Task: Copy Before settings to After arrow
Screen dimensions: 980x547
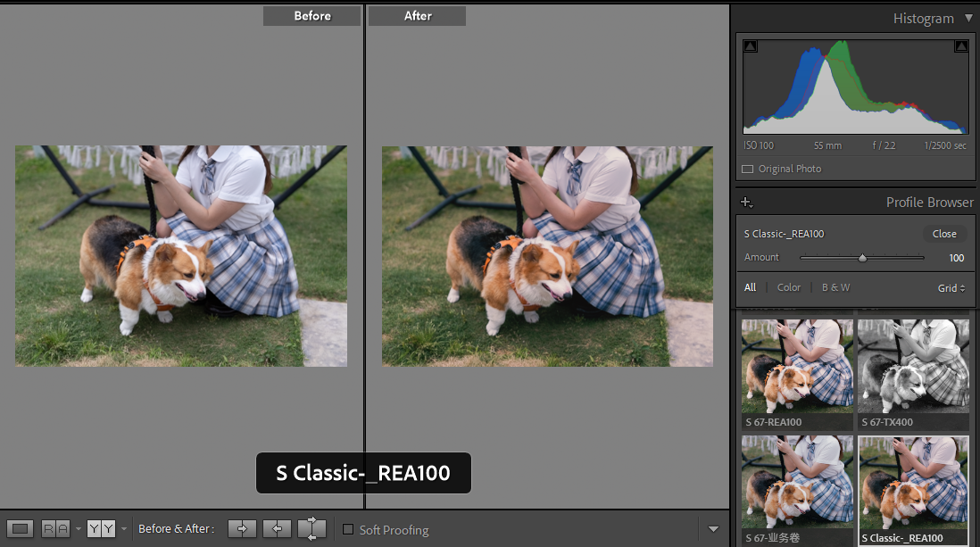Action: point(242,529)
